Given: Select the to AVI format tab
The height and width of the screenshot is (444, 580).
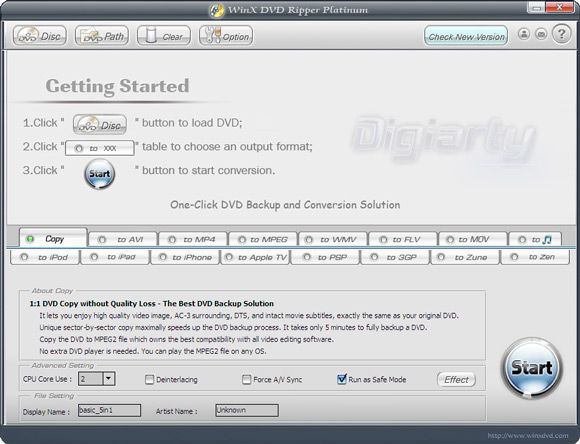Looking at the screenshot, I should pyautogui.click(x=123, y=239).
